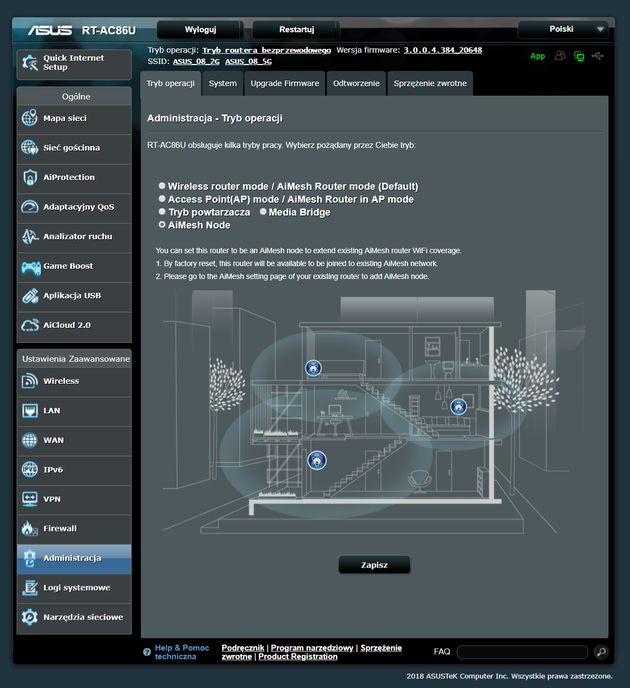Click the Wyloguj button
The height and width of the screenshot is (688, 630).
pyautogui.click(x=200, y=29)
